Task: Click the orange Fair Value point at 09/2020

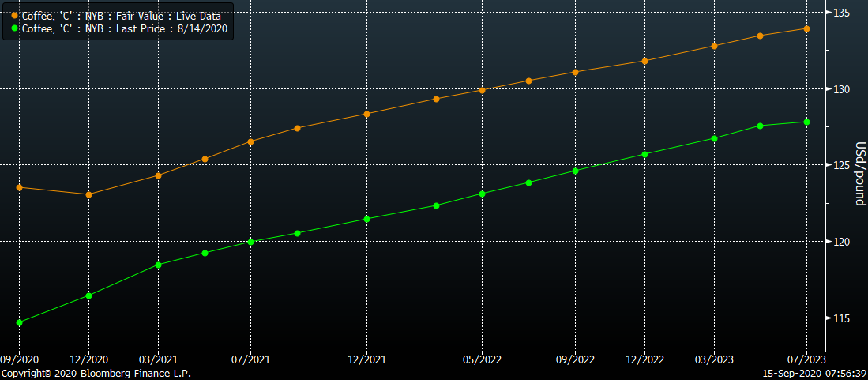Action: pos(20,187)
